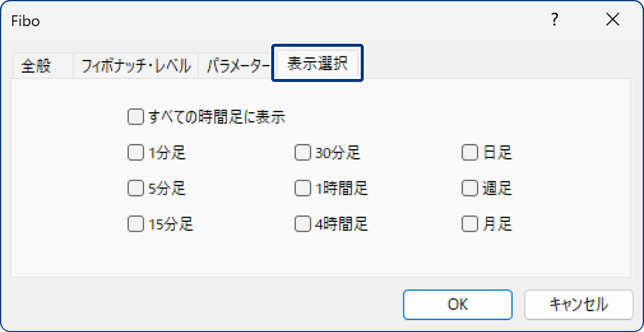The height and width of the screenshot is (332, 644).
Task: Uncheck the 1分足 checkbox if selected
Action: (135, 152)
